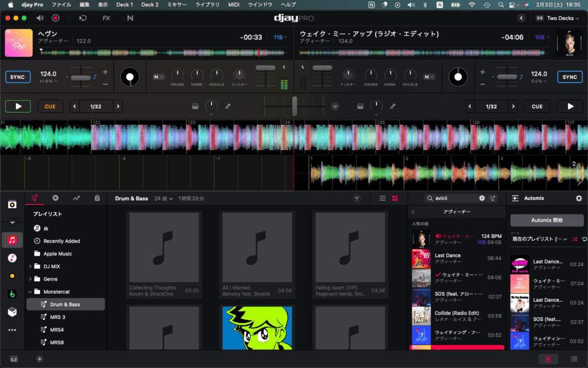Open the Deck 1 Neural Mix mode dropdown
The height and width of the screenshot is (368, 588).
pos(158,77)
